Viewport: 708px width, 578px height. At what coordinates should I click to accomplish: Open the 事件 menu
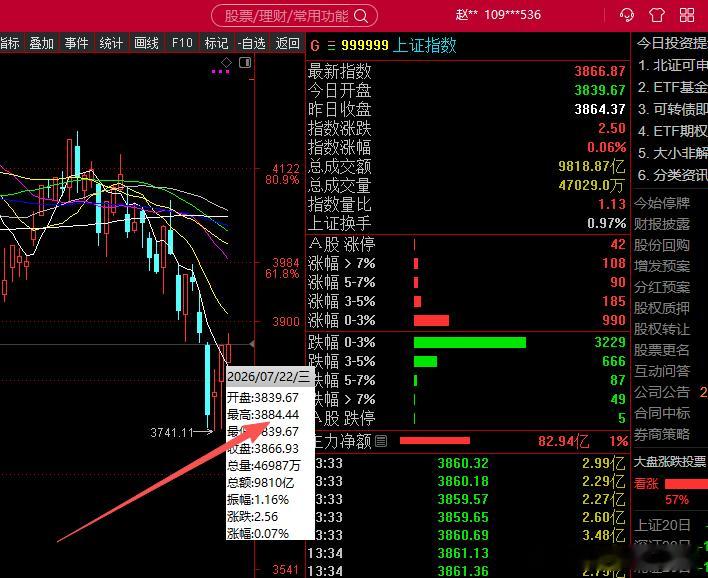coord(76,43)
